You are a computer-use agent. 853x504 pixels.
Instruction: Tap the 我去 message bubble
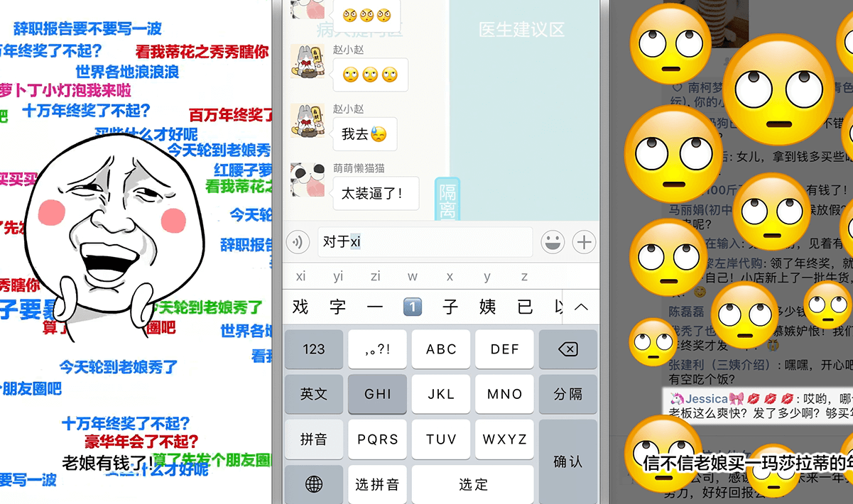tap(364, 134)
